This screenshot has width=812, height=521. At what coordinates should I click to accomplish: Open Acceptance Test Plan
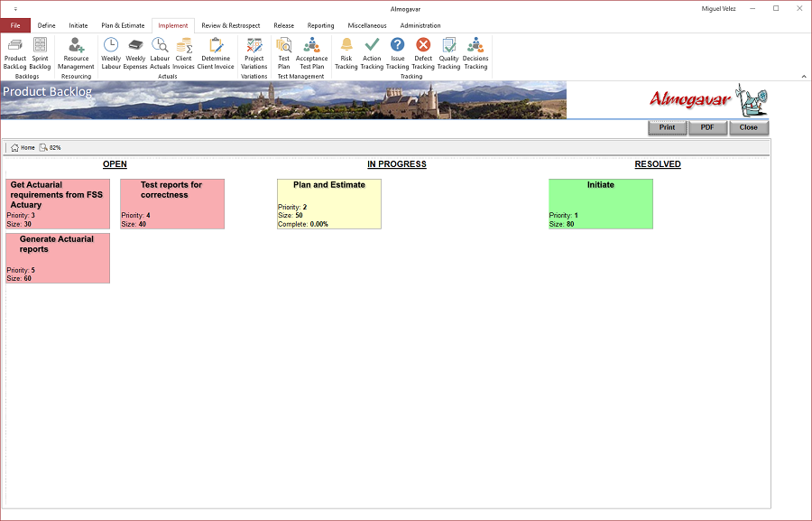tap(312, 53)
